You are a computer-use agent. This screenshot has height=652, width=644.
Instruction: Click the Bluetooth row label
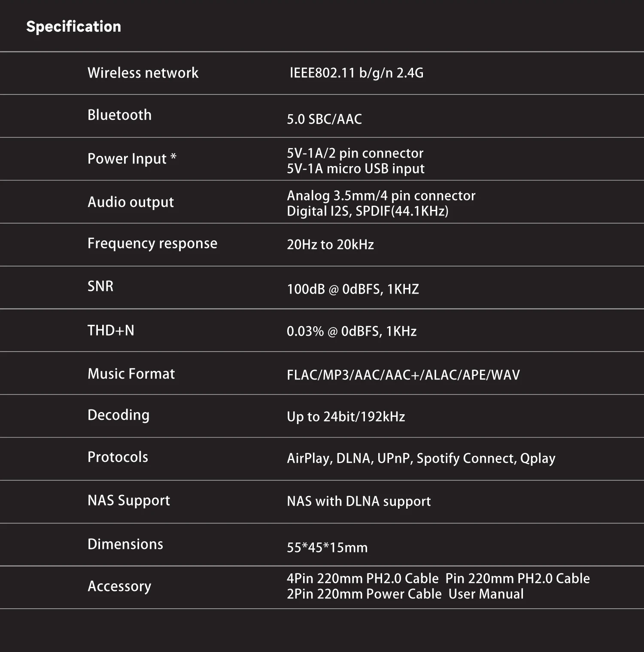(119, 115)
